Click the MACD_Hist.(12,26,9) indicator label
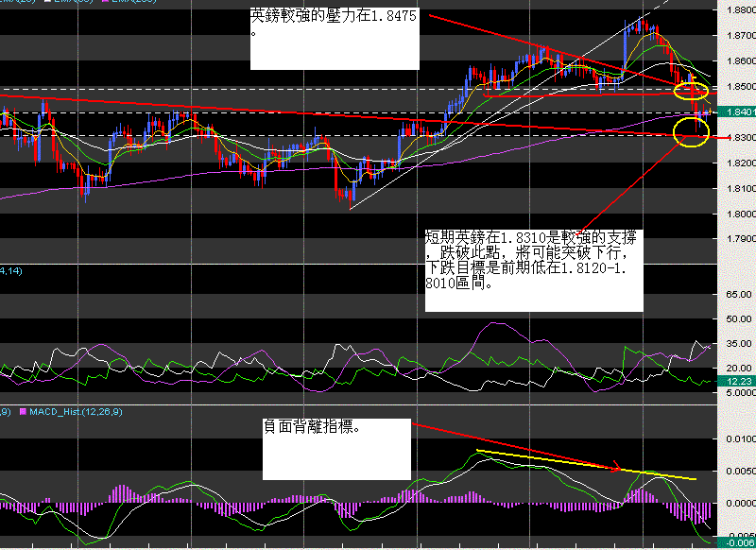Image resolution: width=756 pixels, height=550 pixels. [x=76, y=412]
